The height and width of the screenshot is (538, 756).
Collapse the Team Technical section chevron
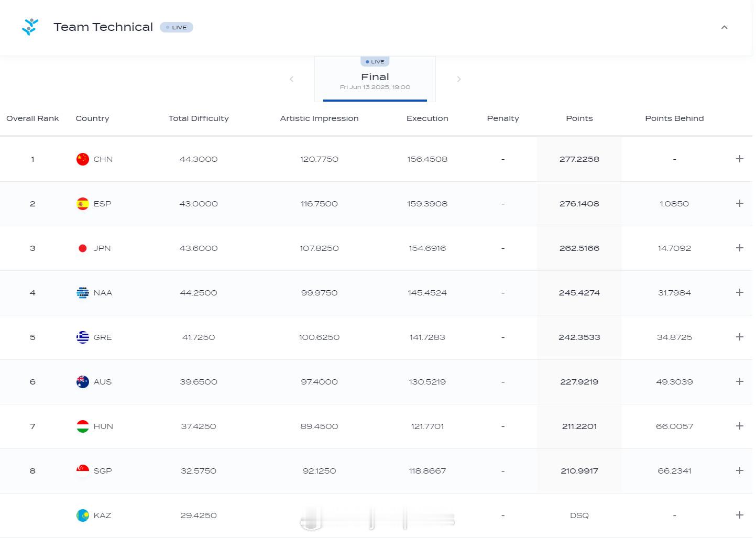pos(725,27)
